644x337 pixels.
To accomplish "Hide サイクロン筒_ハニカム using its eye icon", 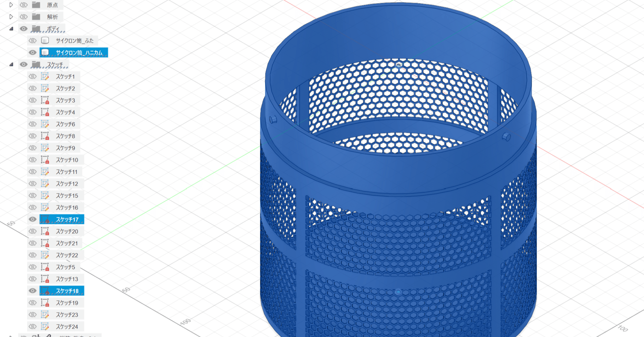I will [33, 53].
